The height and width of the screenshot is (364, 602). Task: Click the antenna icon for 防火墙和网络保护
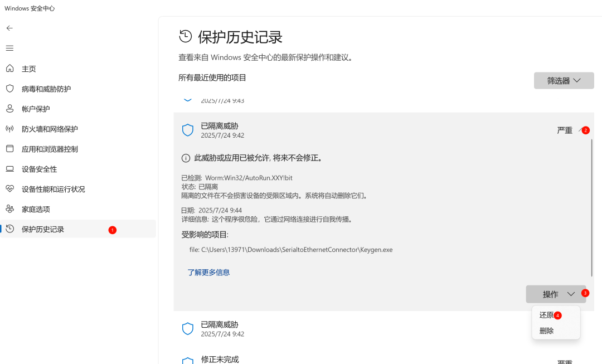[x=9, y=129]
